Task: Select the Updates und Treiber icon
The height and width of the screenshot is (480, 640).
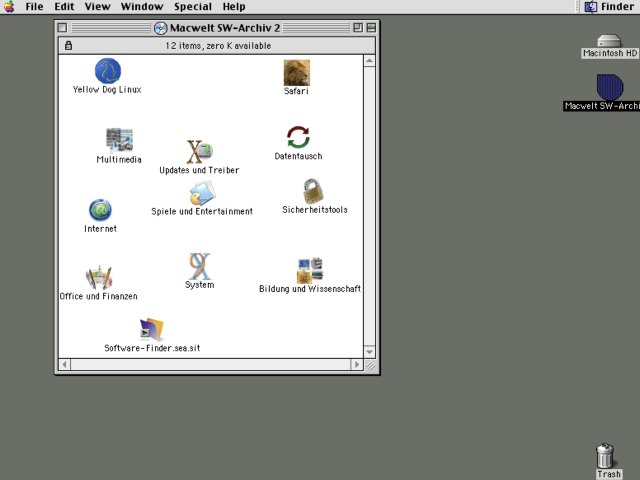Action: (200, 152)
